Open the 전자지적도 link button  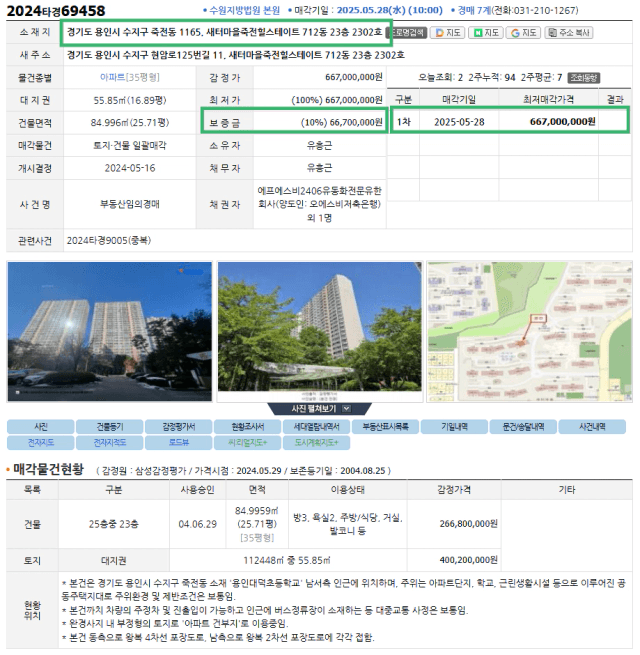pos(110,442)
